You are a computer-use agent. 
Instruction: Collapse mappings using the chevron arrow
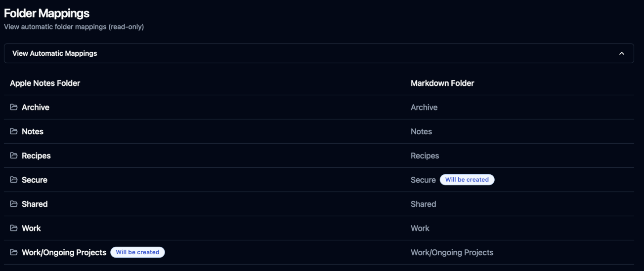point(622,53)
